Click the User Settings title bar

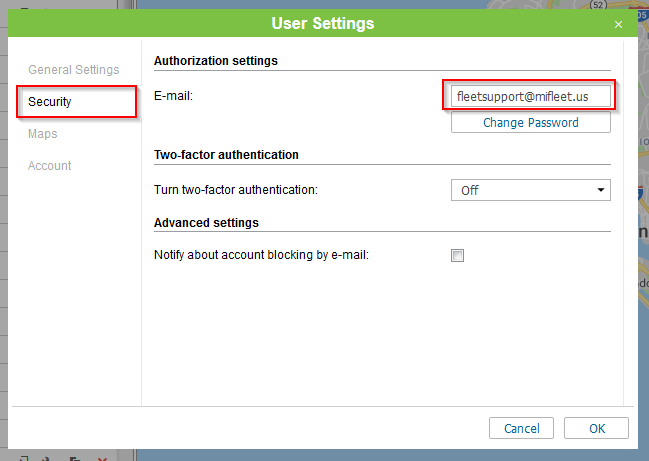coord(323,23)
